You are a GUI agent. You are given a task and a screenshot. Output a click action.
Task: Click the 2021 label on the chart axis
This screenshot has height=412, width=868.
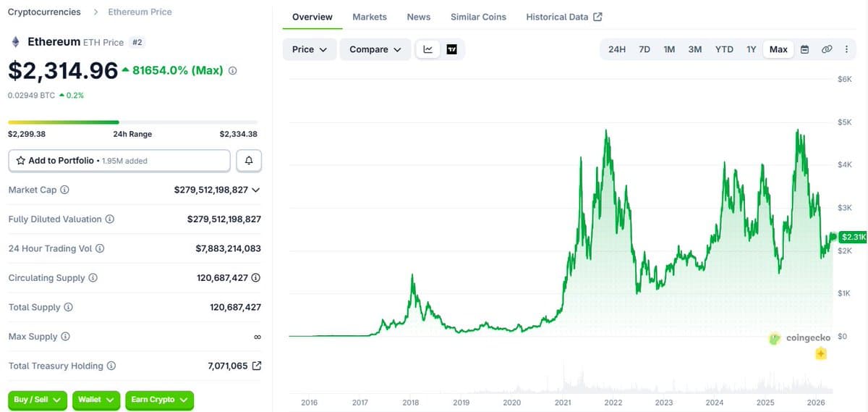point(562,403)
